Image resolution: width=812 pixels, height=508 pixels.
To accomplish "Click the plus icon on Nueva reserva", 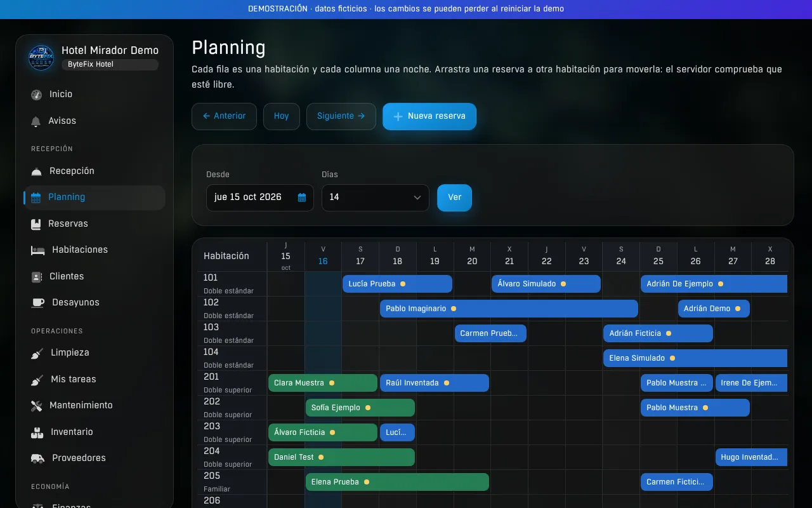I will [398, 117].
